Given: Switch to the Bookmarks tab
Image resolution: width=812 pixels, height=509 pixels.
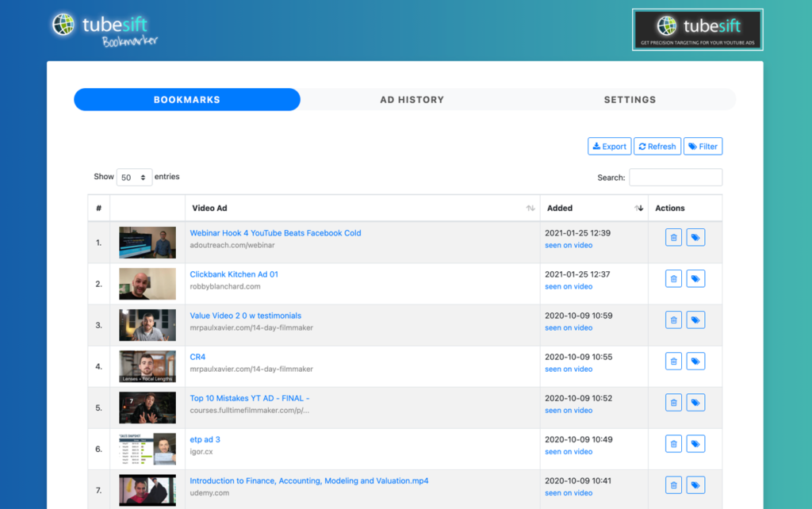Looking at the screenshot, I should pos(187,99).
